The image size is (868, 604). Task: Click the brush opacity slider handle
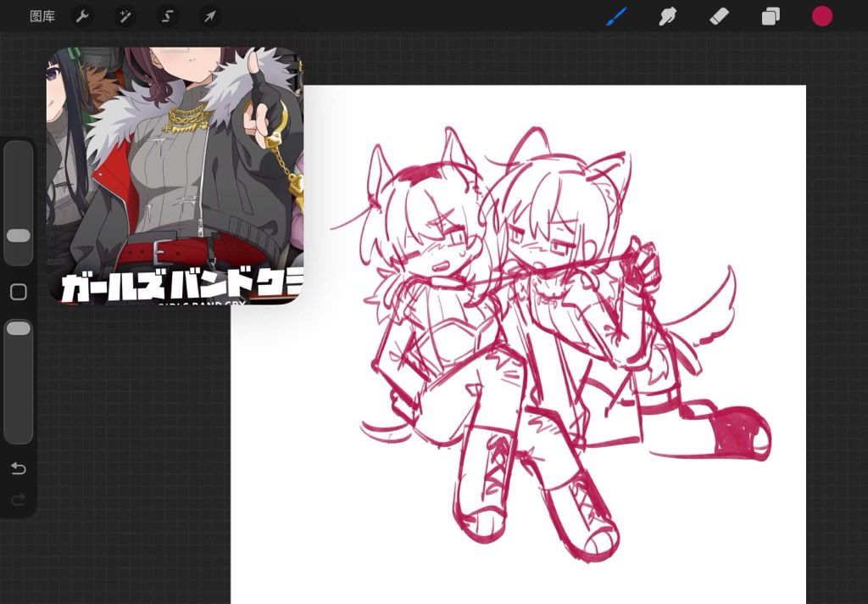19,328
